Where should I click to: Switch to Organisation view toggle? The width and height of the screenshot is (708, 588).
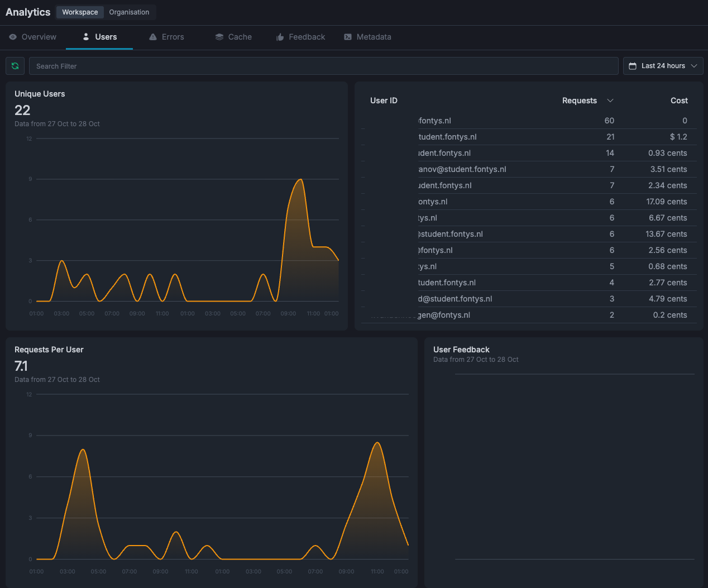129,12
